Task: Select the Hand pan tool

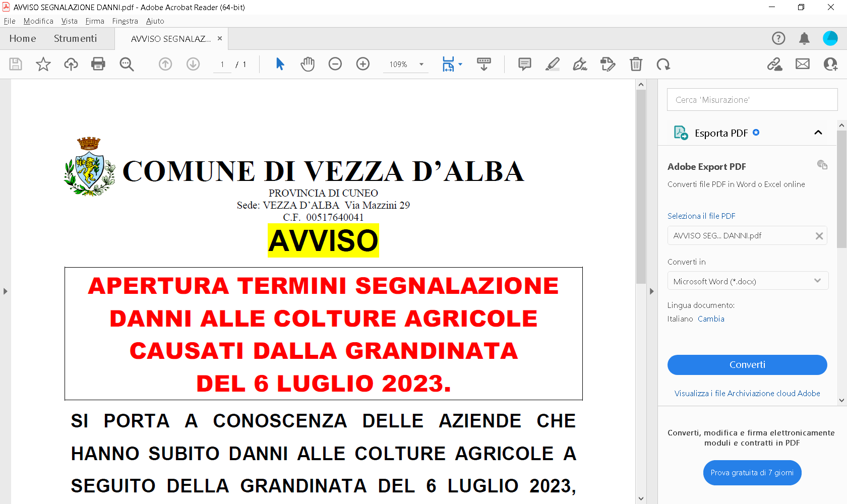Action: coord(308,64)
